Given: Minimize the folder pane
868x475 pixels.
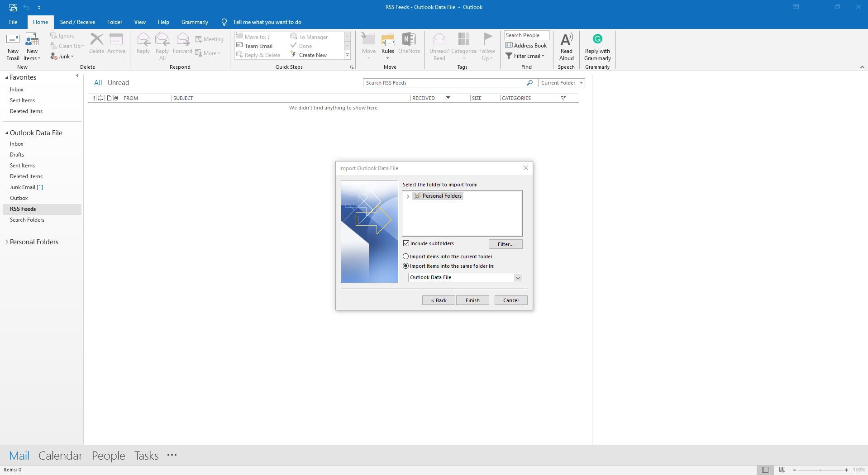Looking at the screenshot, I should point(77,76).
